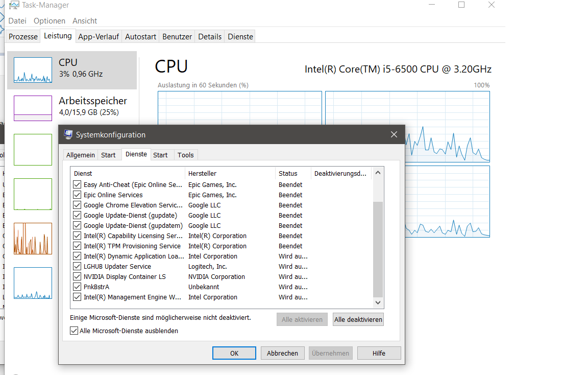
Task: Uncheck PnkBstrA service checkbox
Action: (x=77, y=287)
